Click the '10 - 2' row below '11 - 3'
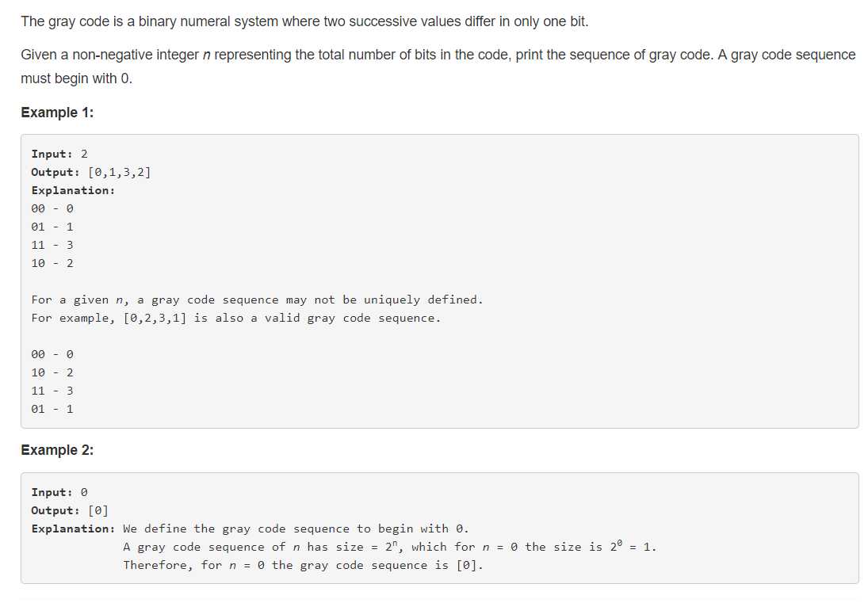 pos(52,263)
